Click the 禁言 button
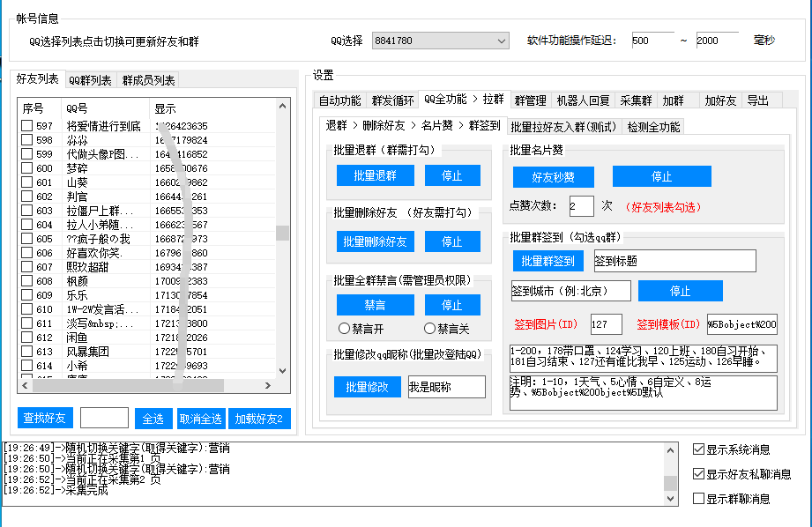 click(375, 305)
